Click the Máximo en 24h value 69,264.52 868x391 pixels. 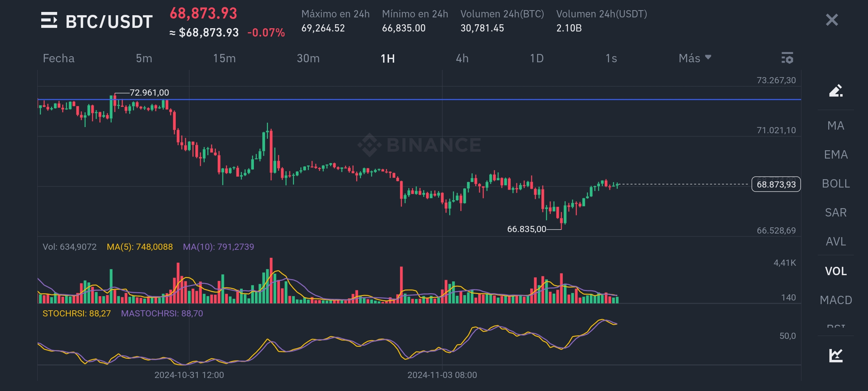(x=323, y=28)
